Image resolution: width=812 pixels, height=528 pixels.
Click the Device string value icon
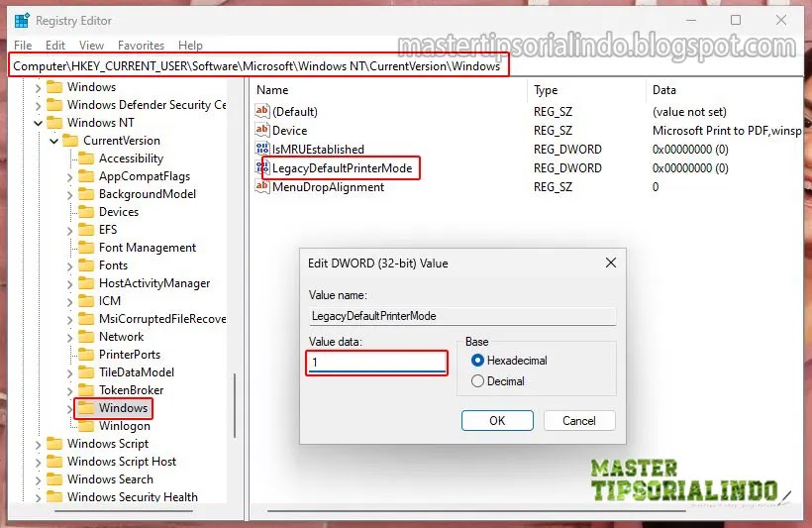262,130
